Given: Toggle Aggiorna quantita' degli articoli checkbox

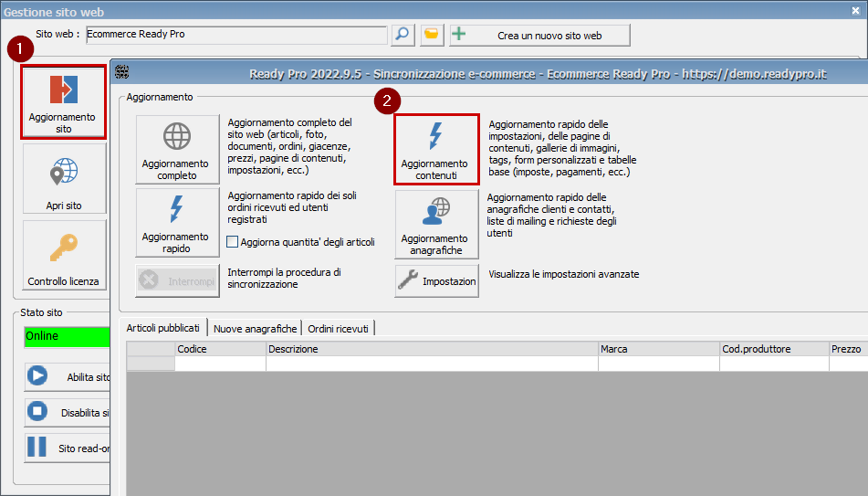Looking at the screenshot, I should (x=233, y=242).
